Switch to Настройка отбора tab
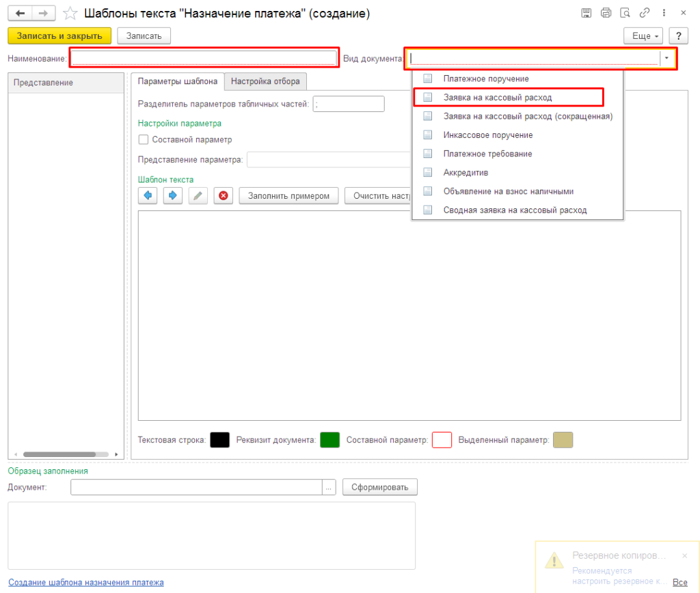The width and height of the screenshot is (700, 593). point(265,81)
